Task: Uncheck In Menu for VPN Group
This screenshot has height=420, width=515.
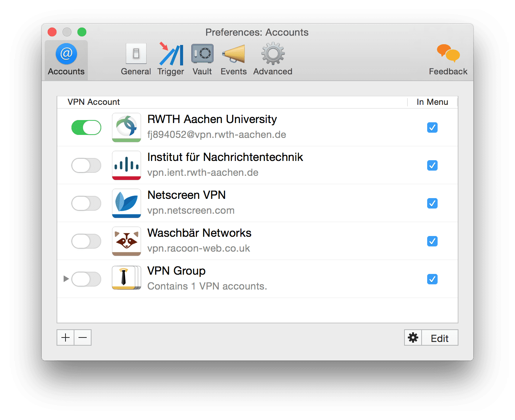Action: 432,279
